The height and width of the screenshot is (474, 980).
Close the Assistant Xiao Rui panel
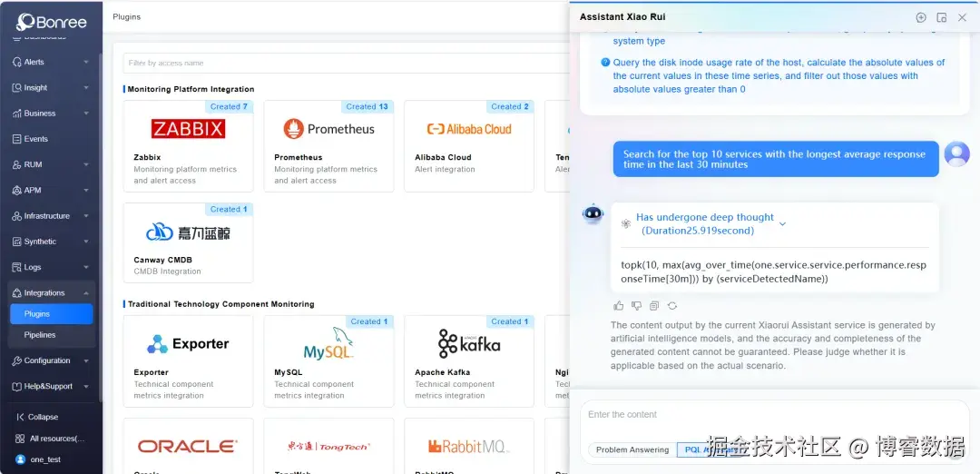pyautogui.click(x=963, y=17)
